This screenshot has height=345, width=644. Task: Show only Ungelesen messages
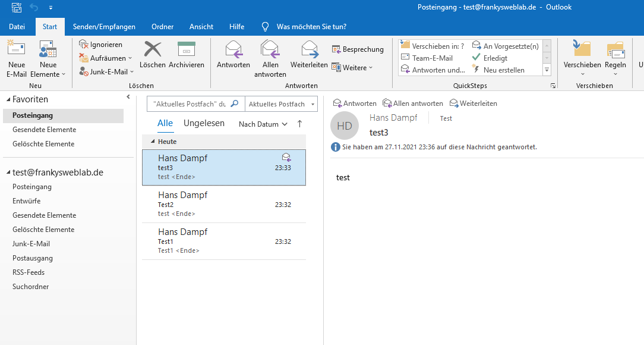point(204,124)
